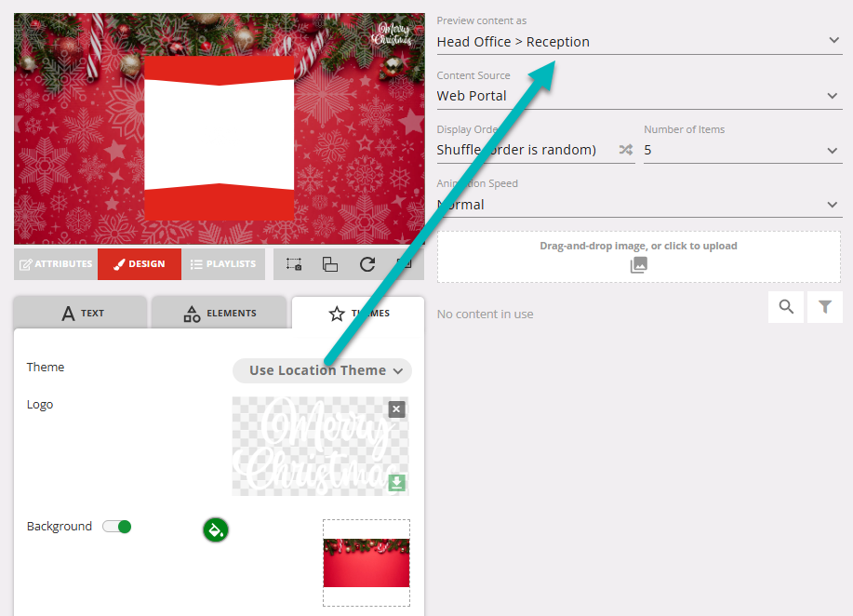
Task: Open the content filter funnel
Action: click(x=825, y=307)
